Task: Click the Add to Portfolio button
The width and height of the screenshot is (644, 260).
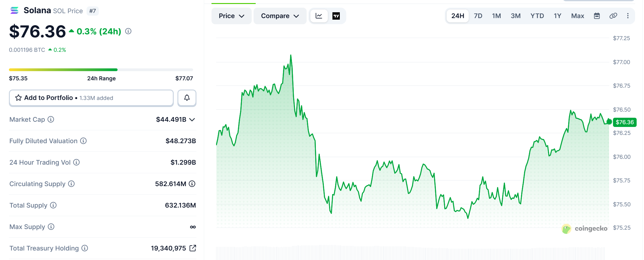Action: click(x=91, y=98)
